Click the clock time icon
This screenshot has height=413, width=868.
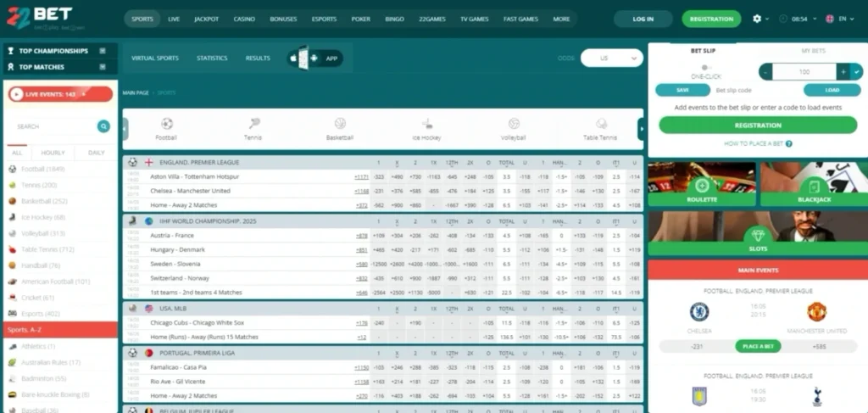click(x=782, y=19)
